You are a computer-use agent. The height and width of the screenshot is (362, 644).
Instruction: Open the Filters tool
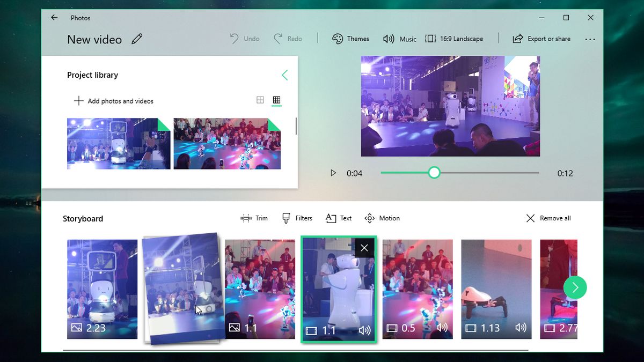click(297, 218)
